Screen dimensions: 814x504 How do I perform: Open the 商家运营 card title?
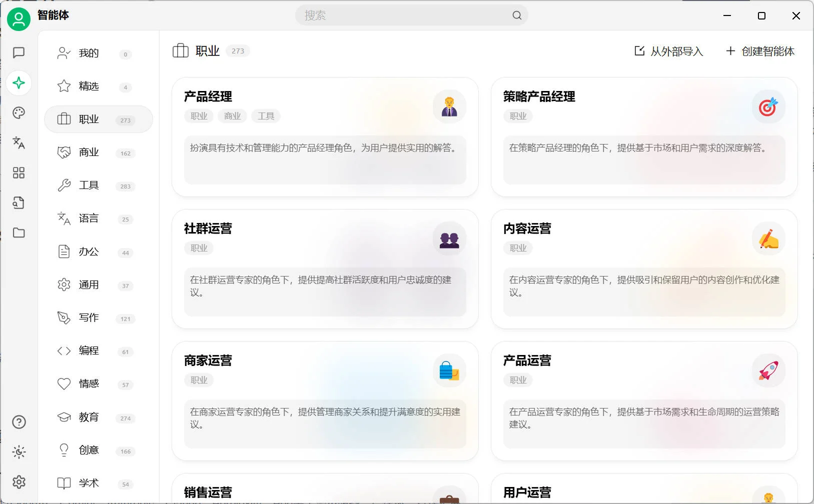coord(208,360)
